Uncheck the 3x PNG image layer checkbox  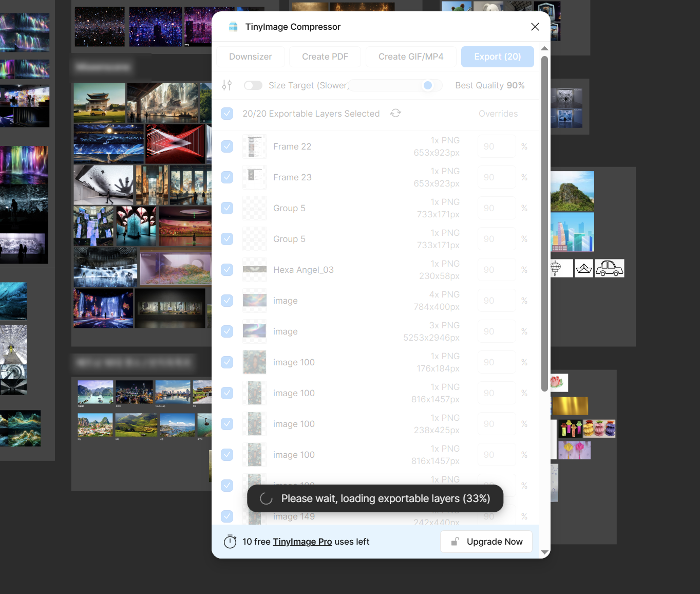coord(227,331)
